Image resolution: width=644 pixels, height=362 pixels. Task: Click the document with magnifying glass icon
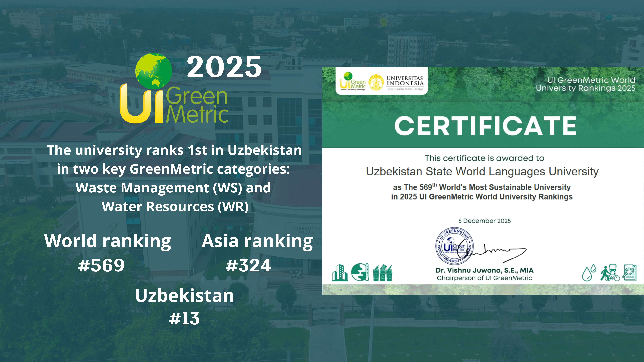tap(630, 273)
